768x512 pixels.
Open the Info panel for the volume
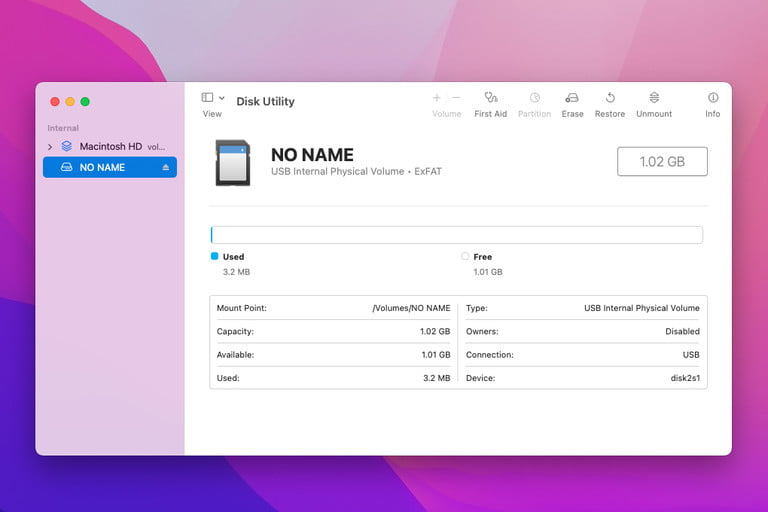[x=712, y=98]
